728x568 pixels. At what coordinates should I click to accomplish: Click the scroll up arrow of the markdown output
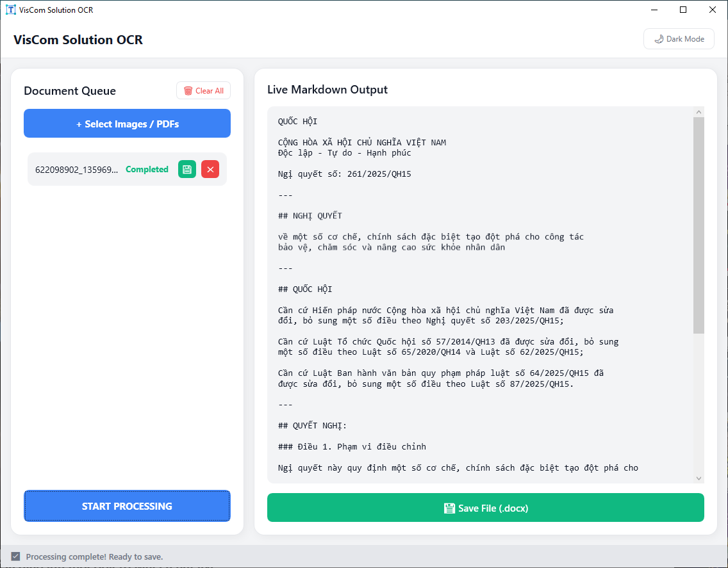point(699,112)
